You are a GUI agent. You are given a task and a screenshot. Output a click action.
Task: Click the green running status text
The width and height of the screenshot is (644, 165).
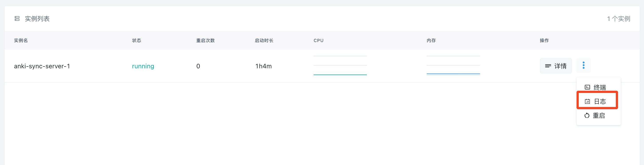[143, 66]
